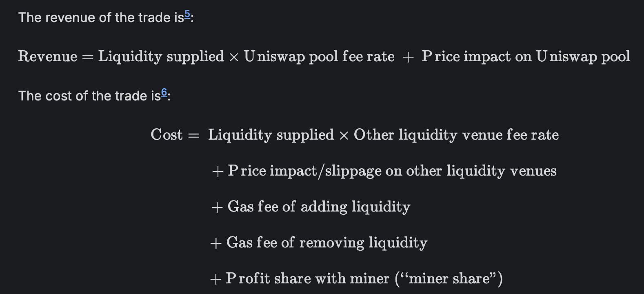Click "Gas fee of removing liquidity" line
Viewport: 644px width, 294px height.
coord(327,243)
